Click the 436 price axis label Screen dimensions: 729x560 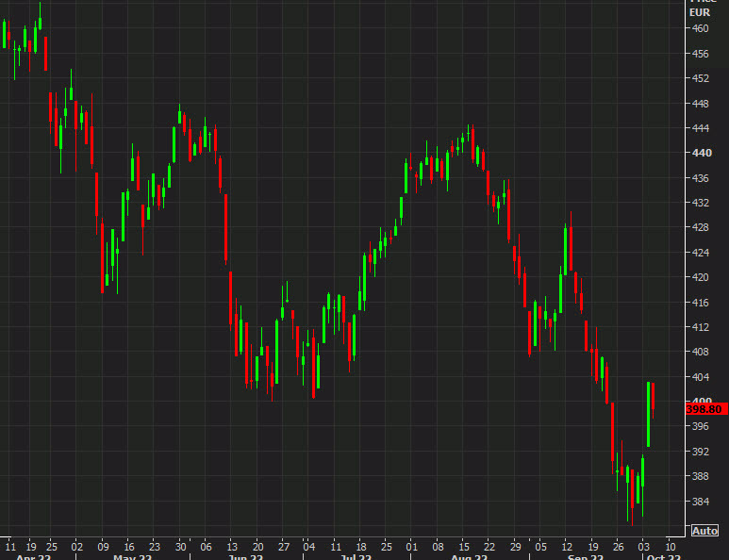(700, 178)
